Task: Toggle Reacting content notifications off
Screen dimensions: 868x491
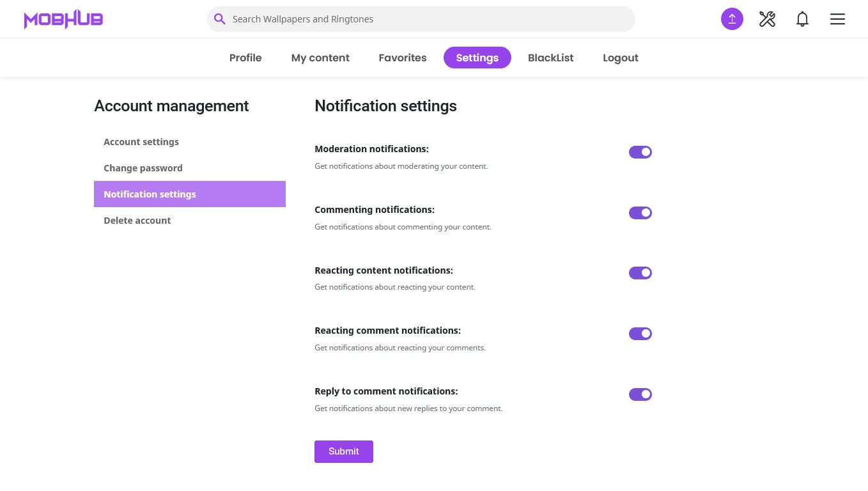Action: click(x=640, y=273)
